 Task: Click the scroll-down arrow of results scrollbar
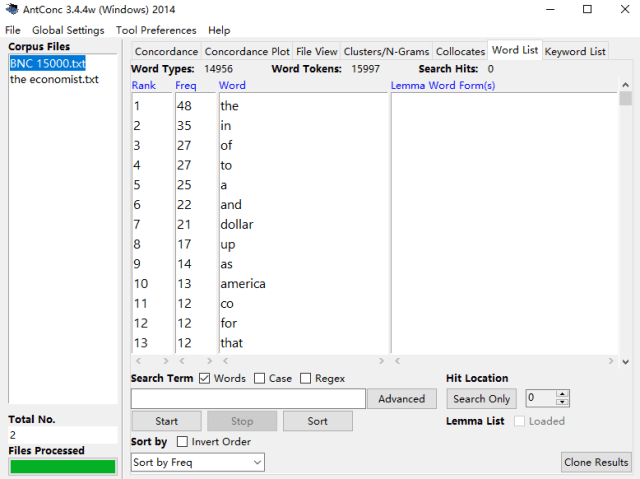tap(625, 361)
